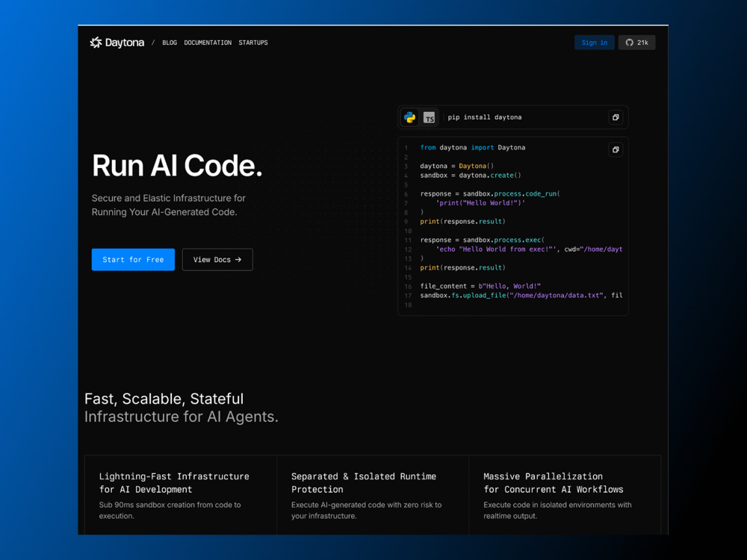Click Start for Free button
The image size is (747, 560).
click(133, 260)
